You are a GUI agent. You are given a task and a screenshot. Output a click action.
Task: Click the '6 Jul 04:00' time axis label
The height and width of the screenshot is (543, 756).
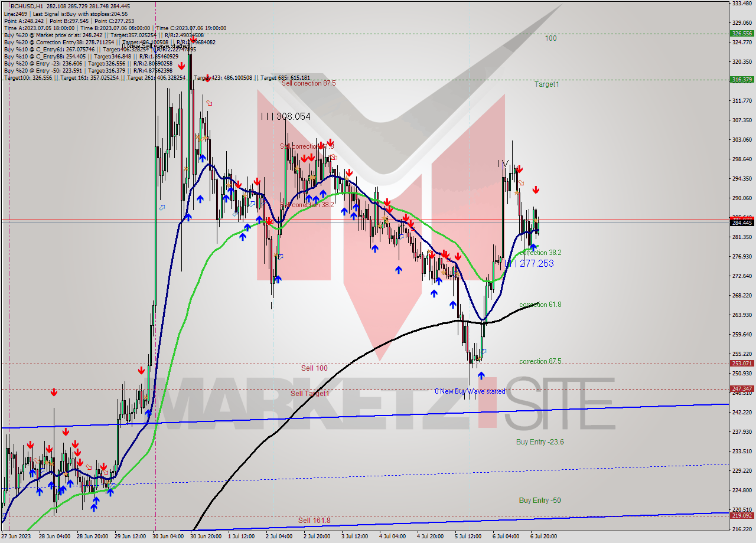point(506,537)
